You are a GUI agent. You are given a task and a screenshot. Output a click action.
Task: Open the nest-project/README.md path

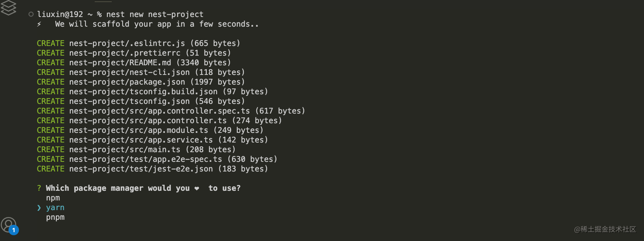pyautogui.click(x=120, y=63)
